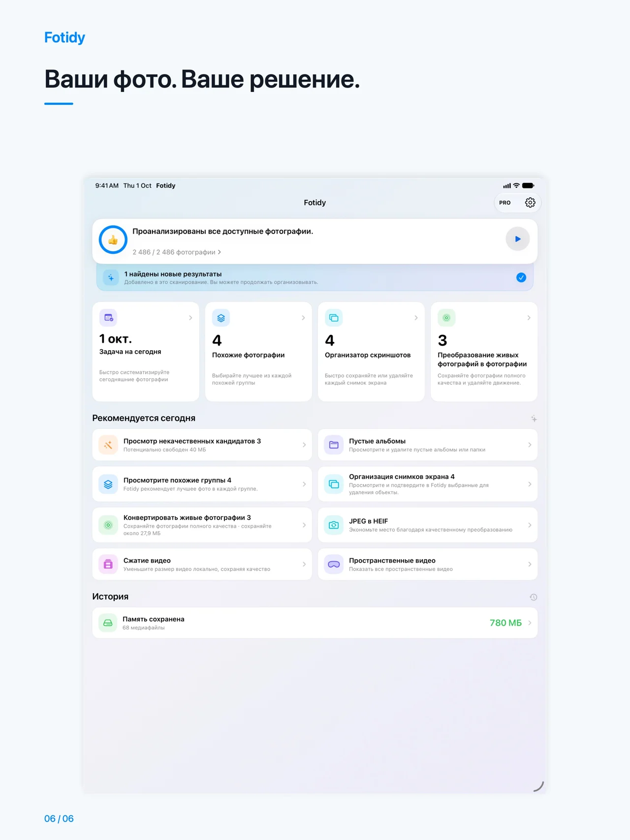
Task: Click the sparkle icon in new results banner
Action: coord(111,278)
